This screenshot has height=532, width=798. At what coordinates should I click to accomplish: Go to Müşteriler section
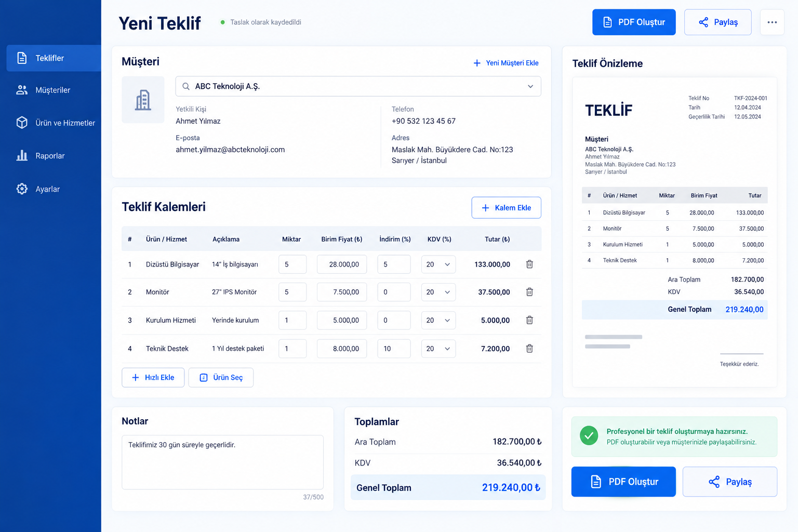[54, 90]
